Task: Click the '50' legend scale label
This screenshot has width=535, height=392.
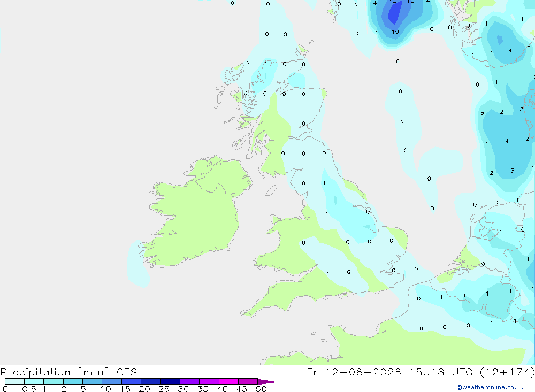Action: pyautogui.click(x=261, y=389)
